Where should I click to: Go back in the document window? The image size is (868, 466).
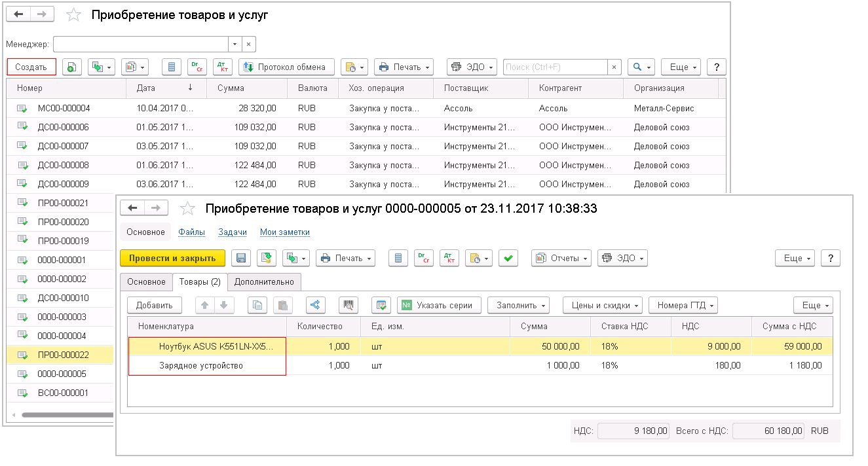pyautogui.click(x=133, y=208)
